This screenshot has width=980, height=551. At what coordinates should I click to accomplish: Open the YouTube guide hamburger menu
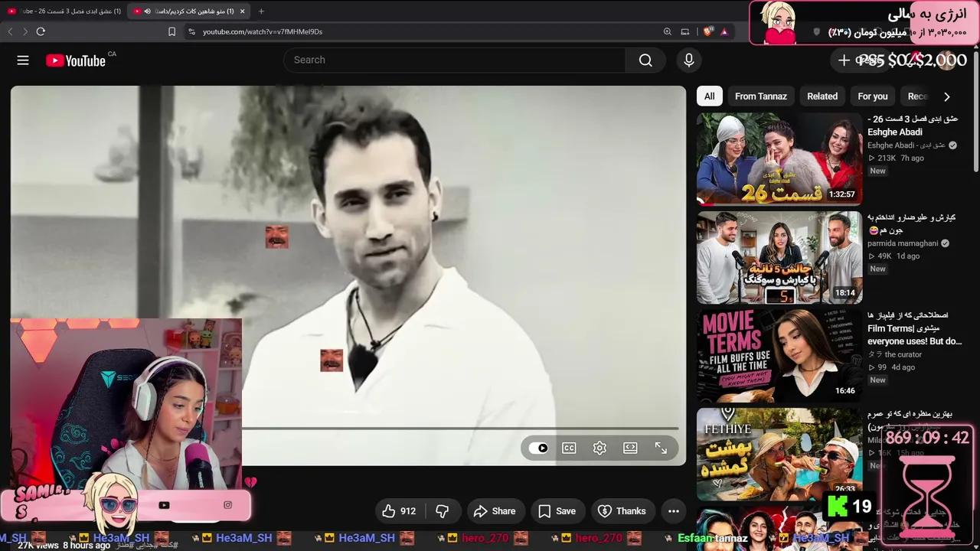point(23,60)
